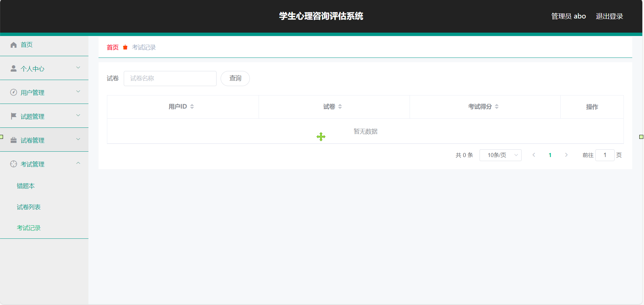Expand 试题管理 menu chevron
The image size is (644, 305).
pyautogui.click(x=78, y=115)
